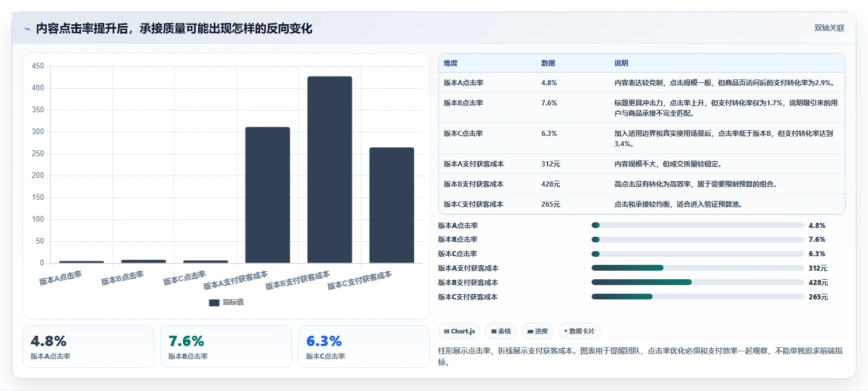This screenshot has width=868, height=391.
Task: Click the 版本A支付获客成本 progress bar
Action: 698,268
